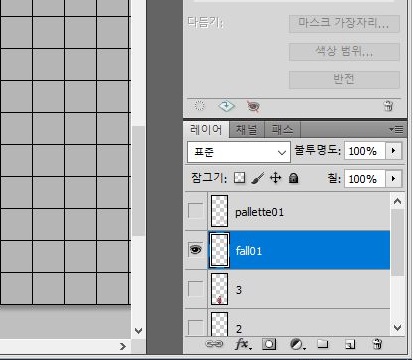Viewport: 413px width, 360px height.
Task: Click the 색상 범위... button
Action: [x=344, y=51]
